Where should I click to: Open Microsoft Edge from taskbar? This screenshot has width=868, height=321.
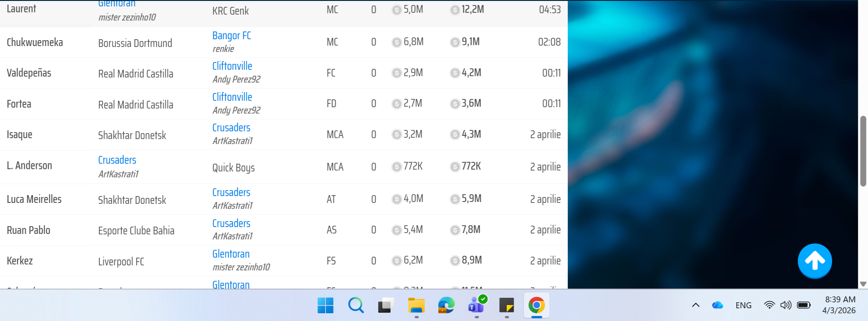click(x=446, y=305)
